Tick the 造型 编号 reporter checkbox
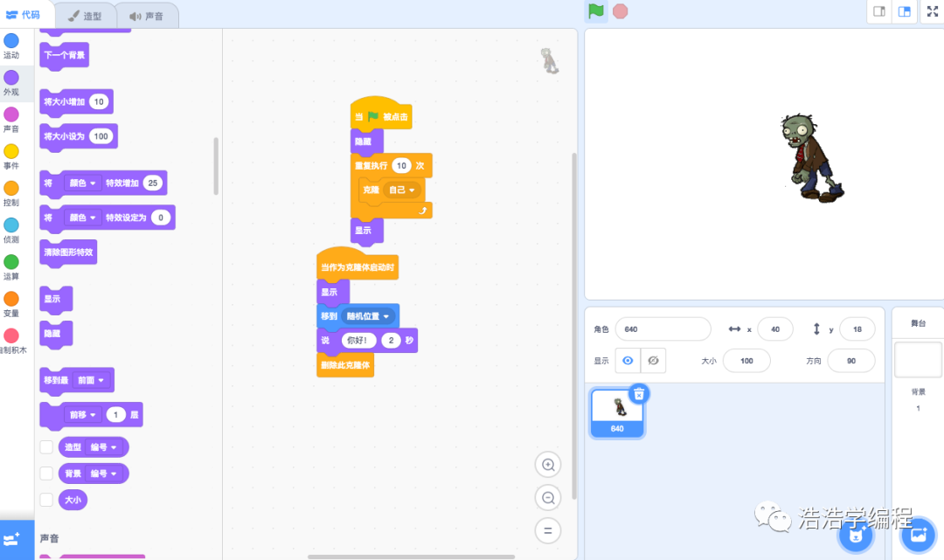The image size is (944, 560). point(46,447)
